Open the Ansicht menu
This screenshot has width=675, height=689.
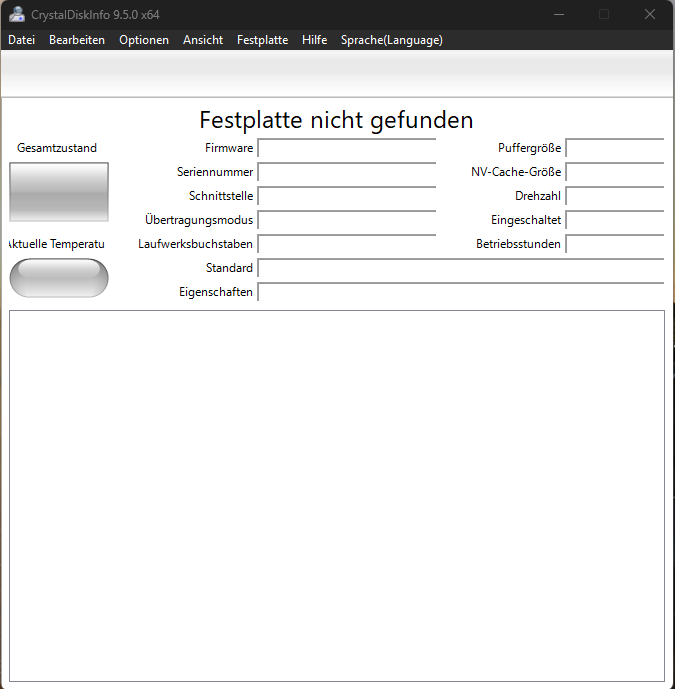click(x=203, y=40)
